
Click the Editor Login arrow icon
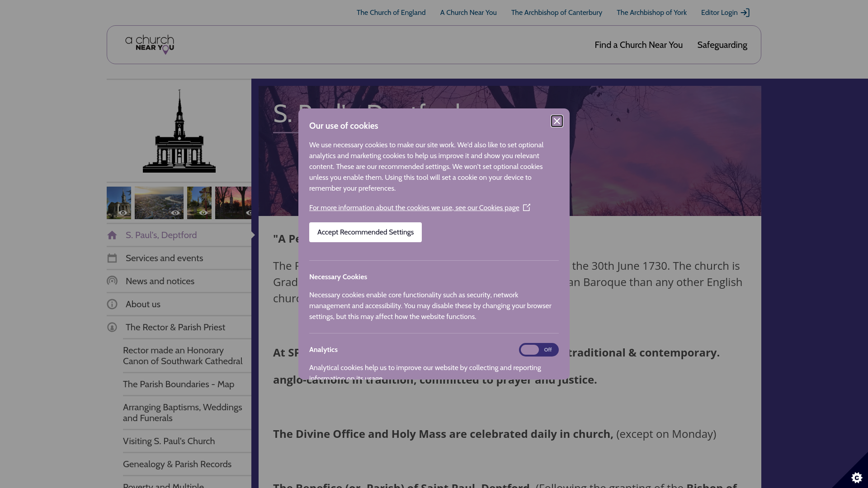pos(745,13)
